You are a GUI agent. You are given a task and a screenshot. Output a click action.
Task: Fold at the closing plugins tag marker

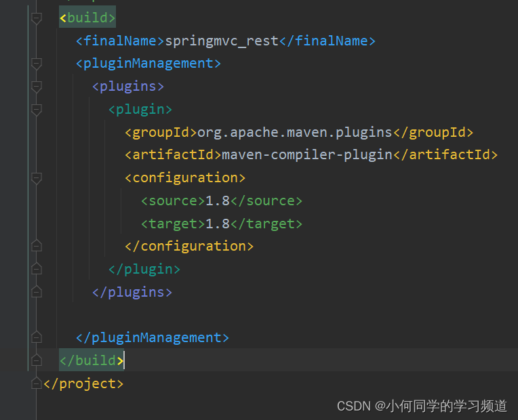(x=37, y=291)
